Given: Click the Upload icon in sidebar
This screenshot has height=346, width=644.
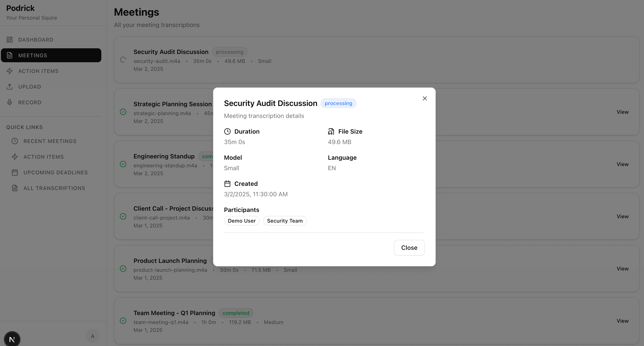Looking at the screenshot, I should click(10, 87).
